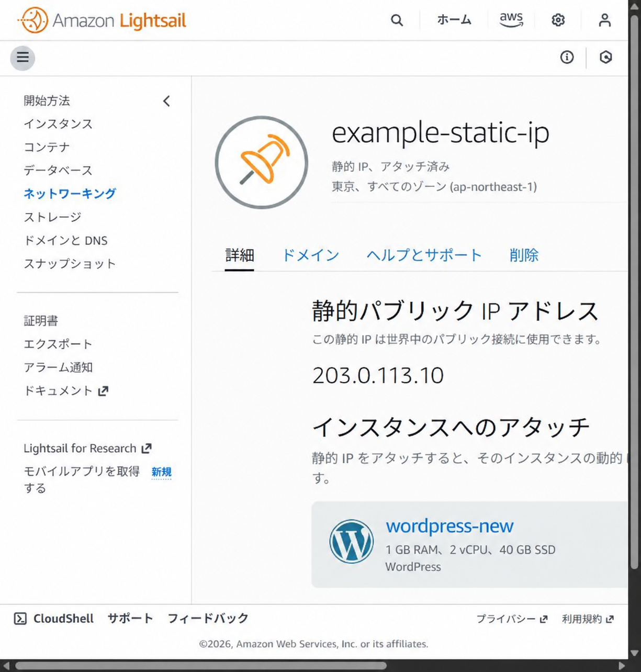This screenshot has width=641, height=672.
Task: Open アラーム通知 in the sidebar
Action: 58,367
